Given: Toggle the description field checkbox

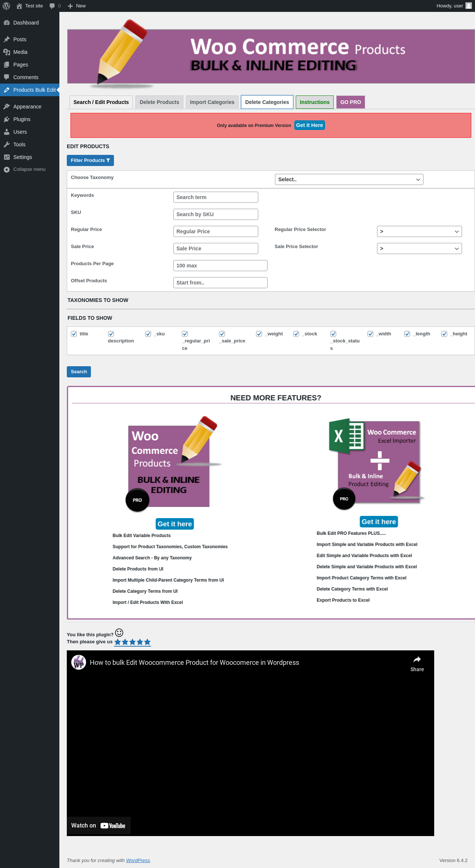Looking at the screenshot, I should (111, 334).
